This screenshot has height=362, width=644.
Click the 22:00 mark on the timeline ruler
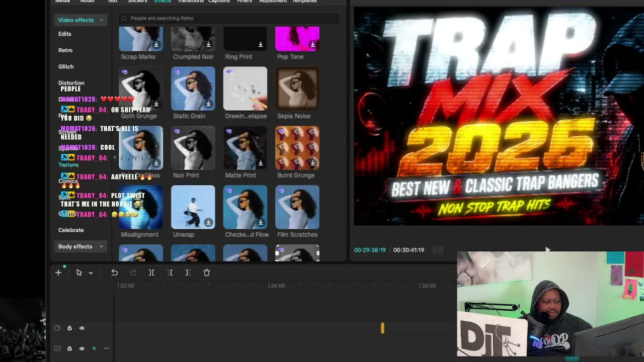[x=126, y=286]
